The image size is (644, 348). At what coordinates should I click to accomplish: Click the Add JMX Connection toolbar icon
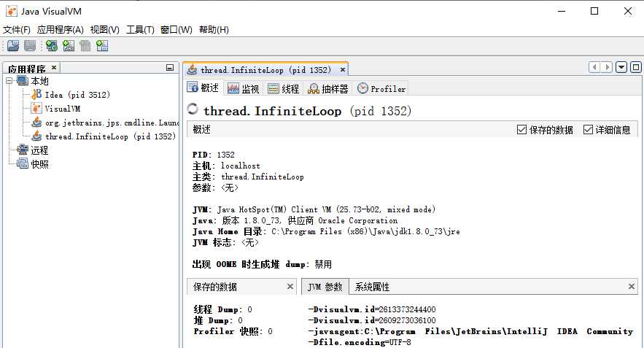click(69, 46)
